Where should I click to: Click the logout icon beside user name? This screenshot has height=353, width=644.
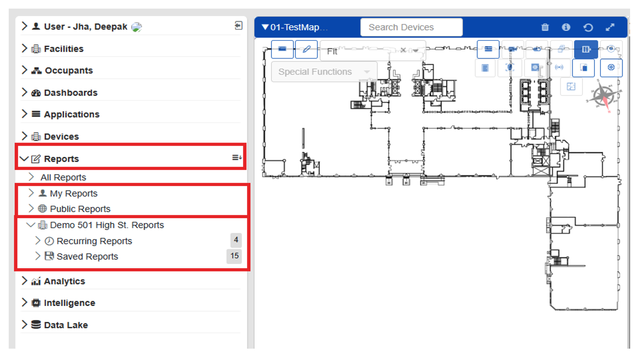(x=238, y=26)
